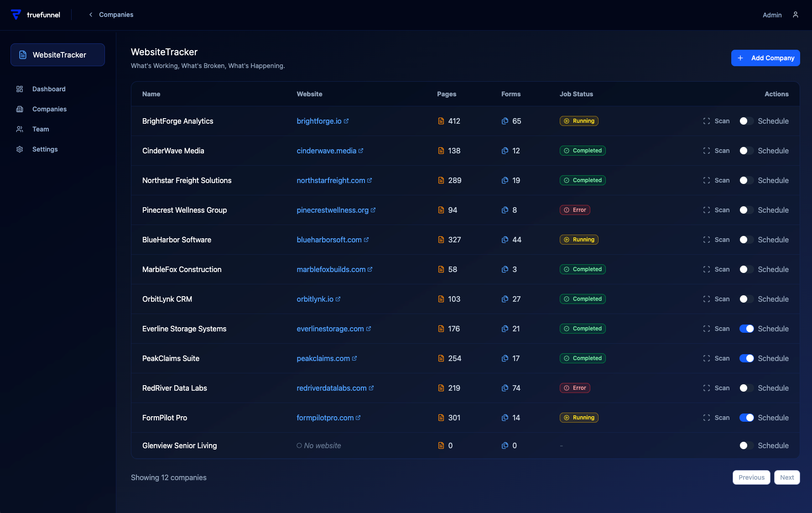Click the forms icon for RedRiver Data Labs

[505, 388]
